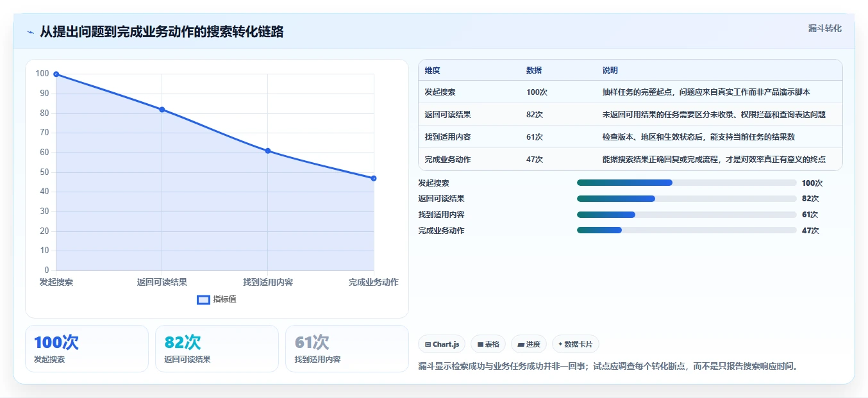Click the description starting 抽样任务的完整起点

[706, 92]
